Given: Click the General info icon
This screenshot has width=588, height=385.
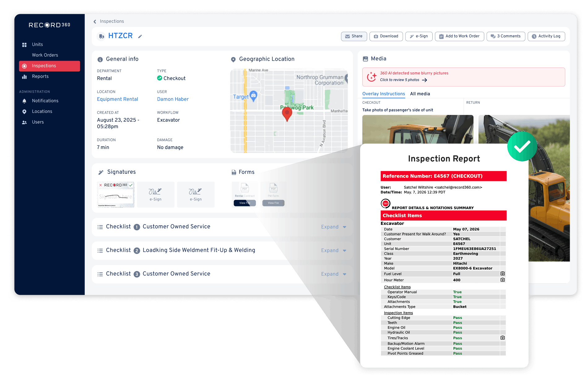Looking at the screenshot, I should (100, 59).
